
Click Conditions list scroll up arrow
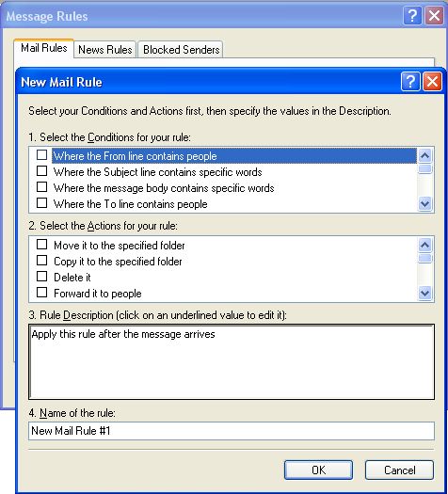[424, 155]
